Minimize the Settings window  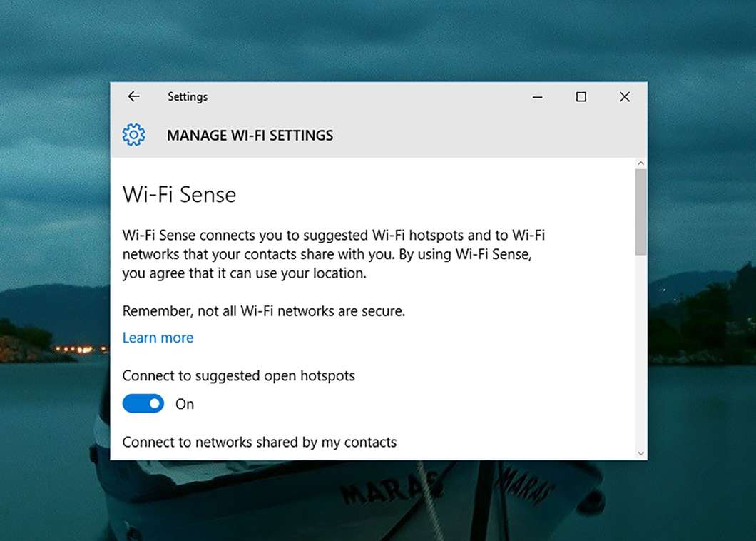pyautogui.click(x=538, y=97)
